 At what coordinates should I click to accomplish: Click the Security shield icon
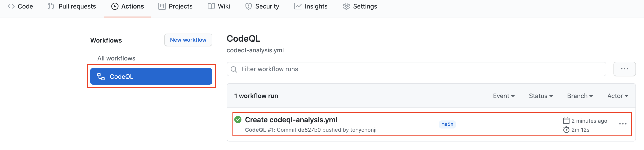[x=248, y=6]
